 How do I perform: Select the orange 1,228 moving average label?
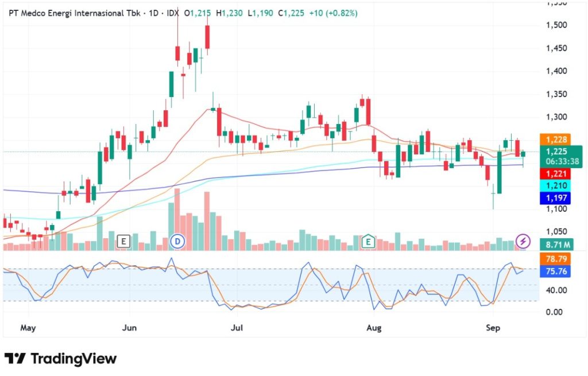[x=556, y=140]
